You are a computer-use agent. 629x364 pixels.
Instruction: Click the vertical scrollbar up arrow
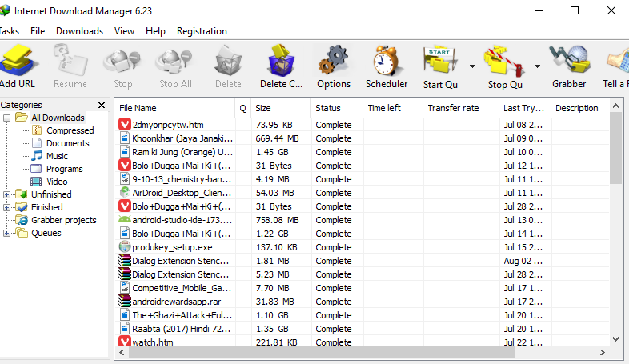coord(615,106)
